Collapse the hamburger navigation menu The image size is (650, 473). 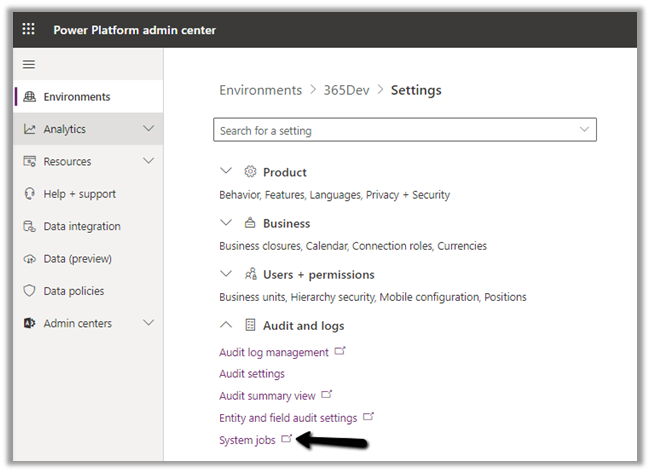29,64
